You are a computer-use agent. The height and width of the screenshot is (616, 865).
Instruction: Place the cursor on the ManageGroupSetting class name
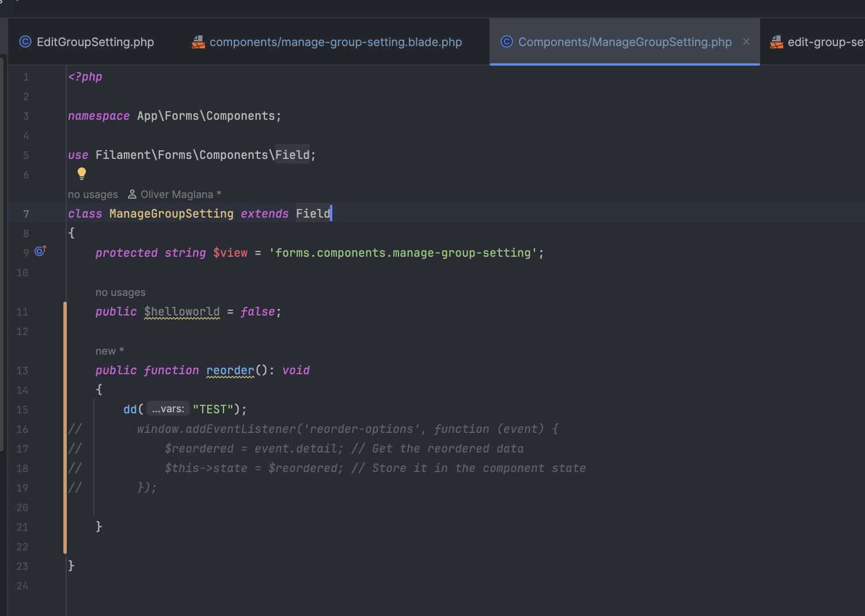tap(171, 214)
